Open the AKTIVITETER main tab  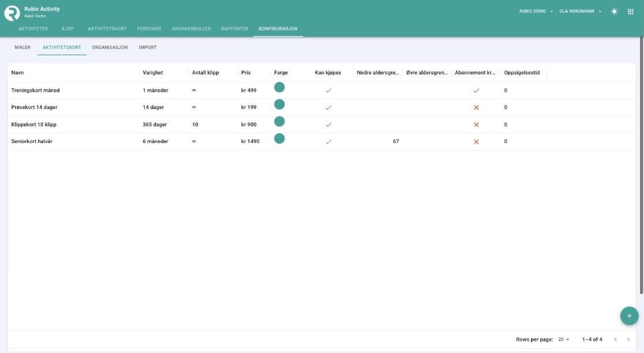(33, 29)
